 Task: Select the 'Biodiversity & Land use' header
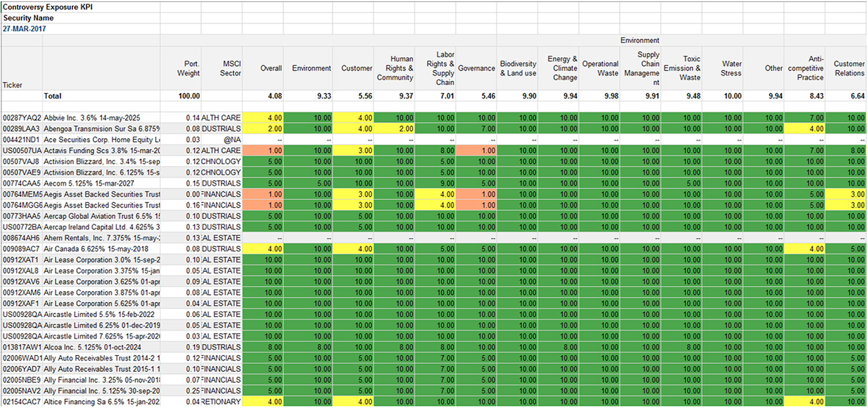518,68
